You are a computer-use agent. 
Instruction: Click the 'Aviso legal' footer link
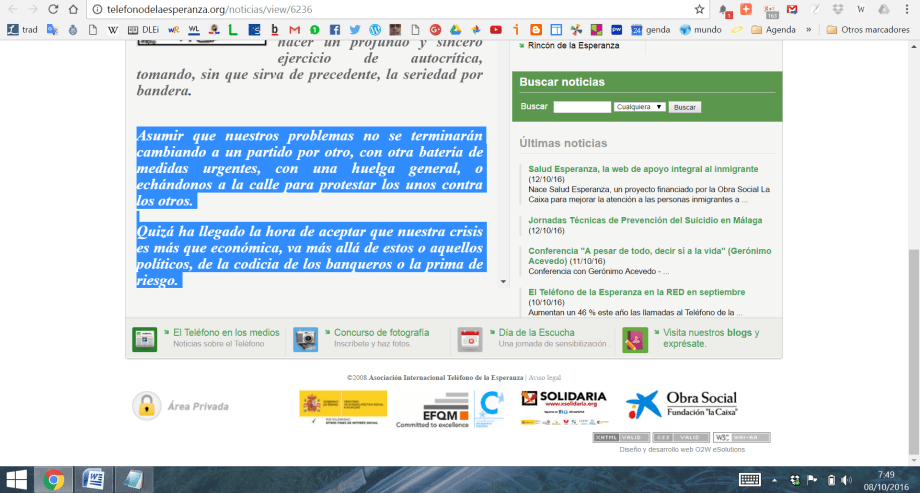[x=544, y=377]
